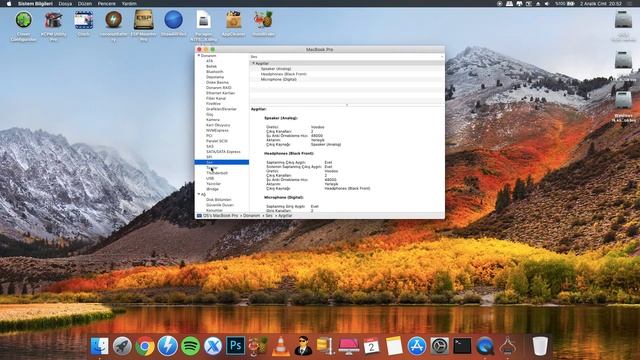
Task: Open VLC traffic cone icon in dock
Action: [x=281, y=346]
